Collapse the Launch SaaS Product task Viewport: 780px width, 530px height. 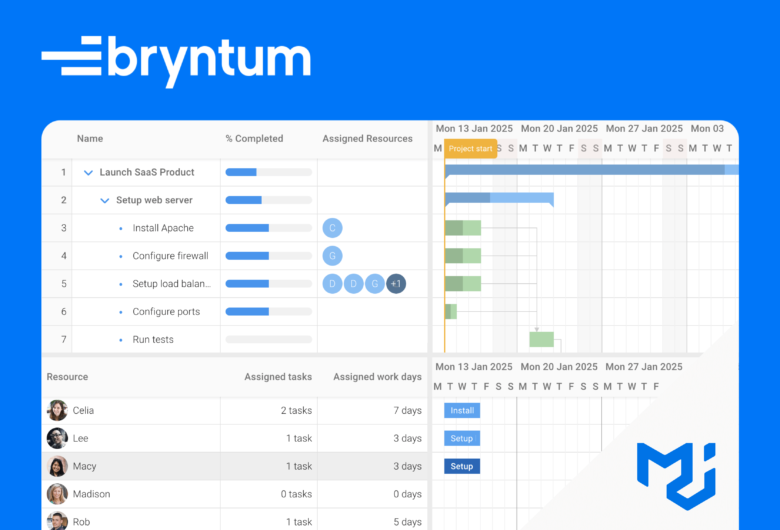click(88, 173)
